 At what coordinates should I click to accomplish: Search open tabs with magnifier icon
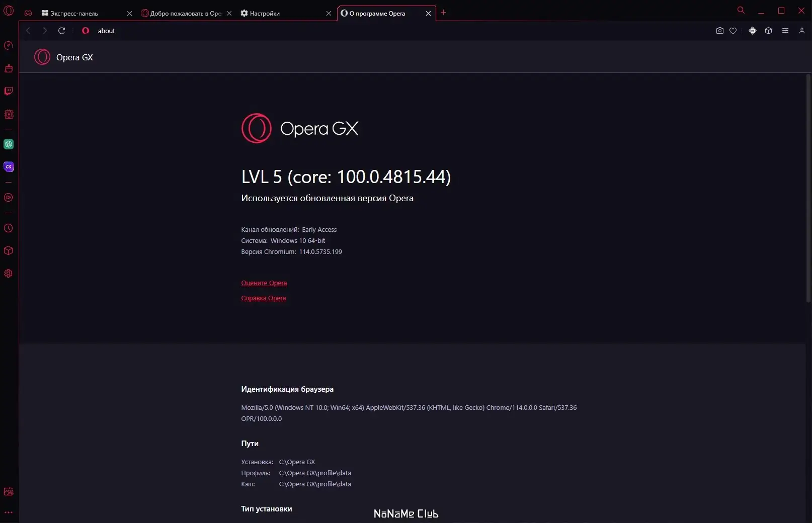[x=741, y=10]
